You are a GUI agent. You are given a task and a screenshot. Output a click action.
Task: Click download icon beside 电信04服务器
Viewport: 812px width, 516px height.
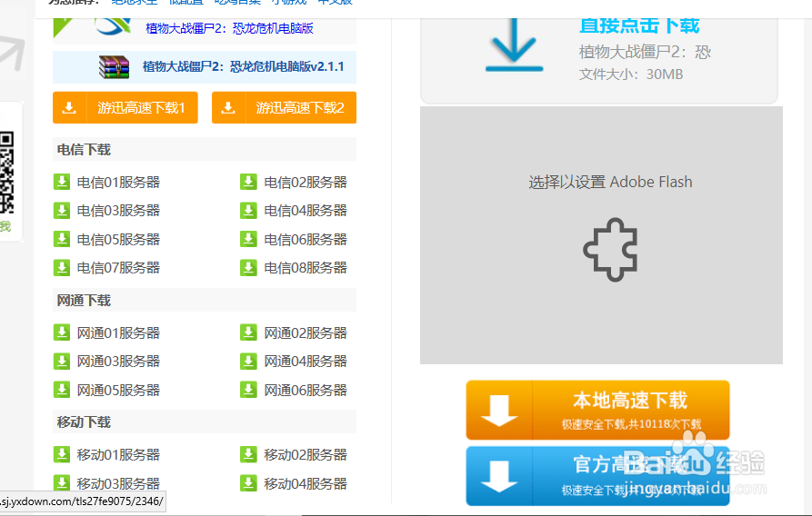click(248, 211)
